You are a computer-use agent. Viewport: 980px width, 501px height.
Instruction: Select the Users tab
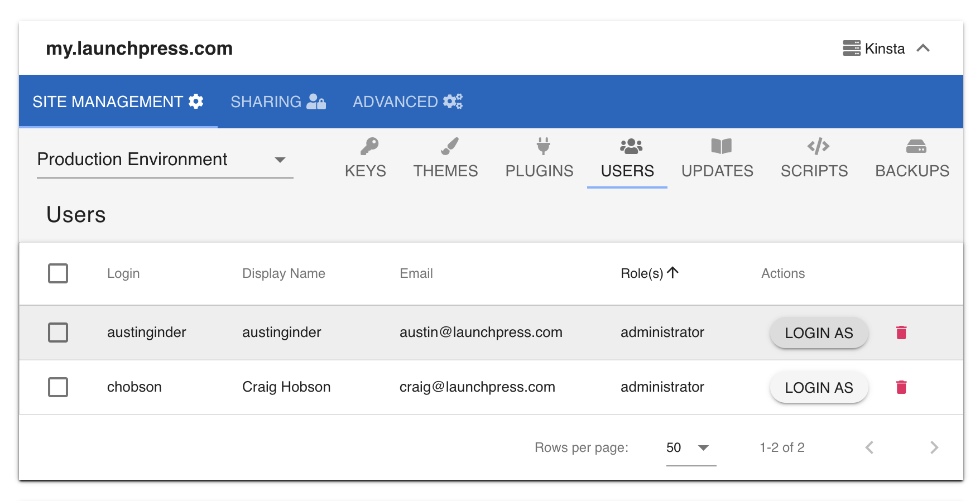pyautogui.click(x=627, y=158)
